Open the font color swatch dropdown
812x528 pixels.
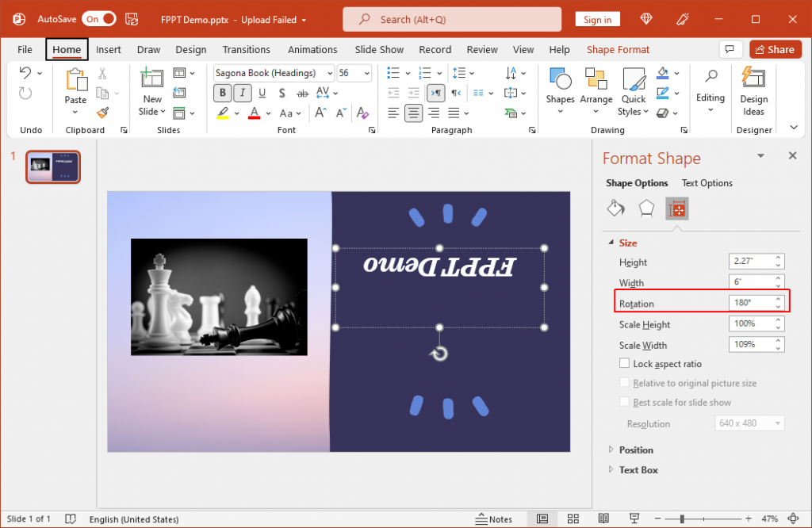tap(266, 113)
